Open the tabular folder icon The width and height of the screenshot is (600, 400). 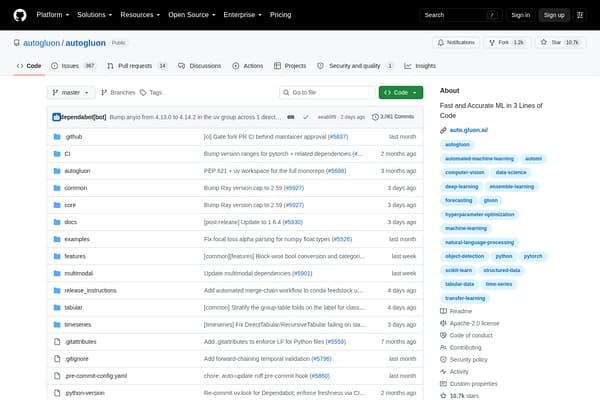point(57,307)
